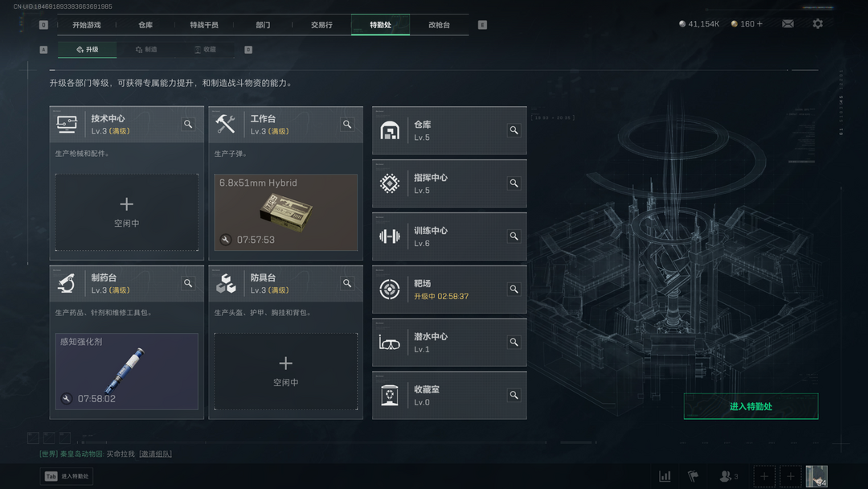This screenshot has height=489, width=868.
Task: Open the 感知强化剂 production item
Action: pos(127,372)
